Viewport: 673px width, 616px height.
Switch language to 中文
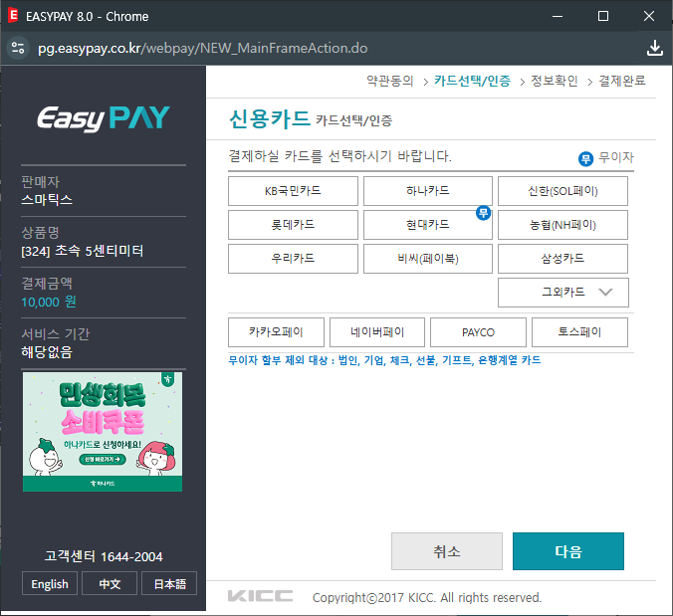click(x=110, y=583)
